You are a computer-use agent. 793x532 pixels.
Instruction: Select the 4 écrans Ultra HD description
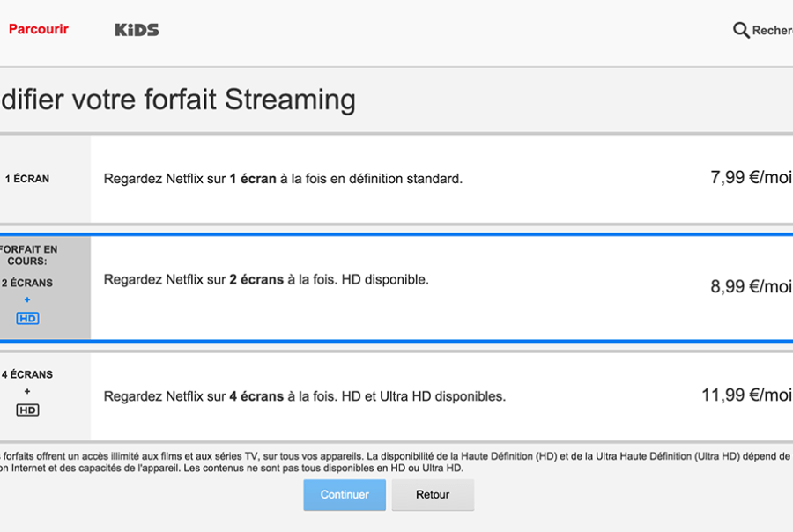[x=305, y=396]
